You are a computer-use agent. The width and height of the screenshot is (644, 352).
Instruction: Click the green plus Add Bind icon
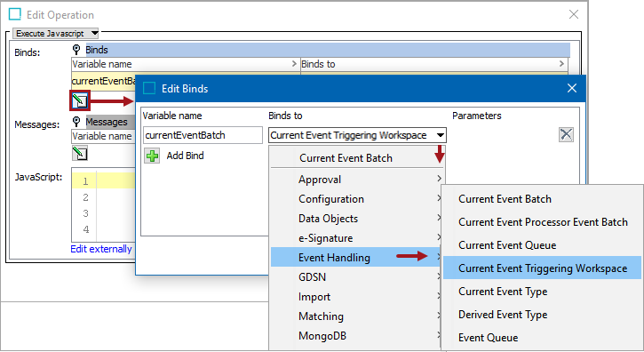(x=153, y=156)
